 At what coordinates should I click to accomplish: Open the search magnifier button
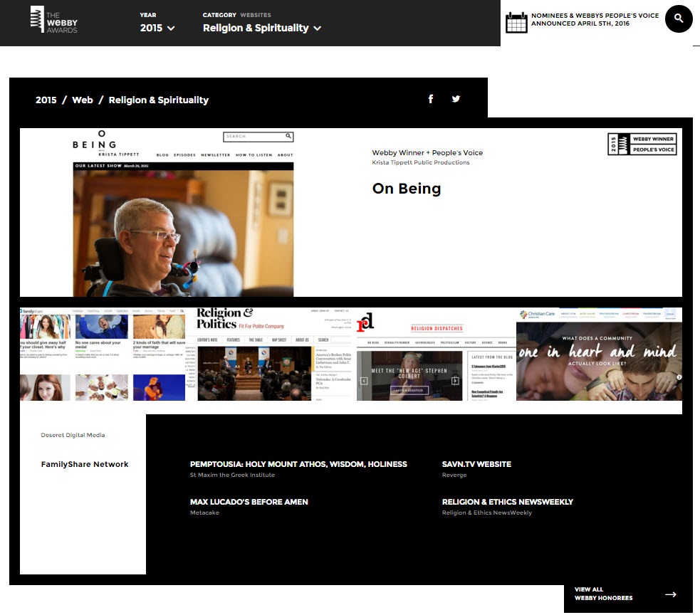(679, 19)
